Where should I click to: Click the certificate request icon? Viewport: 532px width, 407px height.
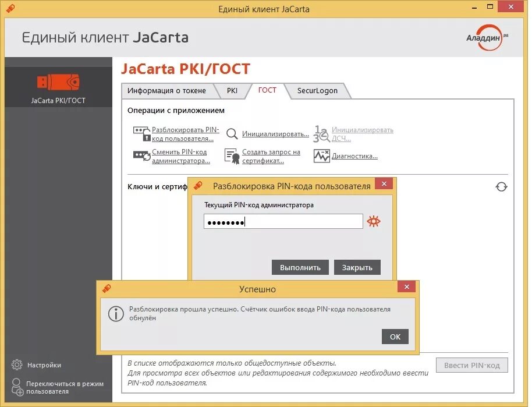[x=232, y=156]
